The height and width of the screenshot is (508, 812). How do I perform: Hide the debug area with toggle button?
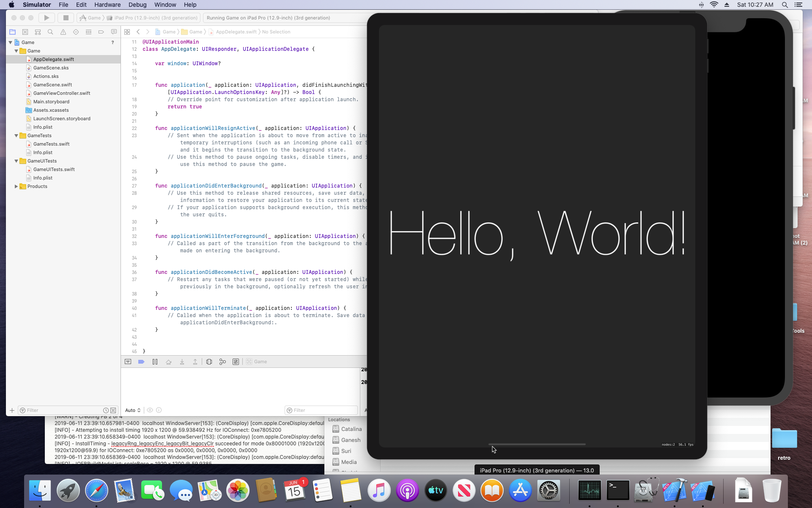(x=128, y=362)
